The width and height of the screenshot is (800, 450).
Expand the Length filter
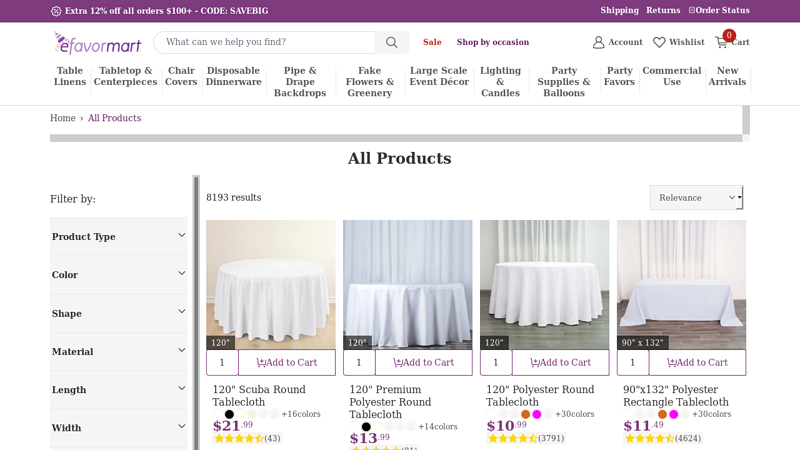click(118, 390)
